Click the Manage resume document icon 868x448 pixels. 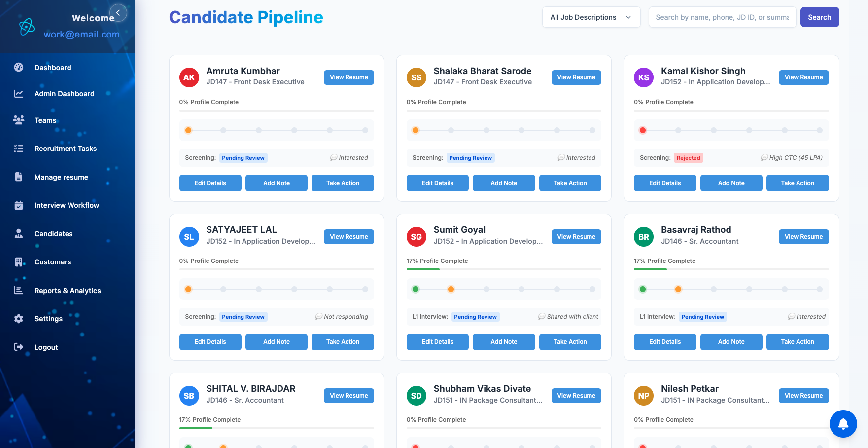pyautogui.click(x=19, y=177)
